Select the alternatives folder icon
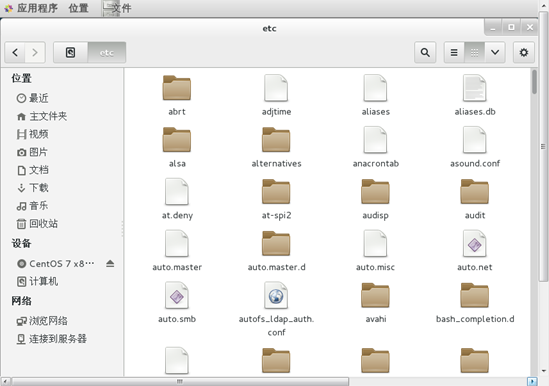Viewport: 549px width, 386px height. (x=276, y=140)
